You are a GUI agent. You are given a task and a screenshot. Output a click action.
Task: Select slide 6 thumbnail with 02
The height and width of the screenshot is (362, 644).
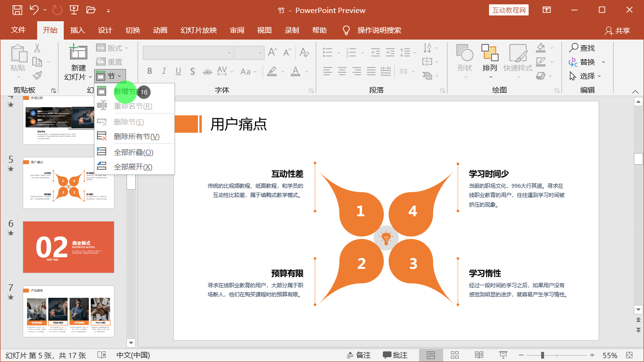(x=69, y=247)
